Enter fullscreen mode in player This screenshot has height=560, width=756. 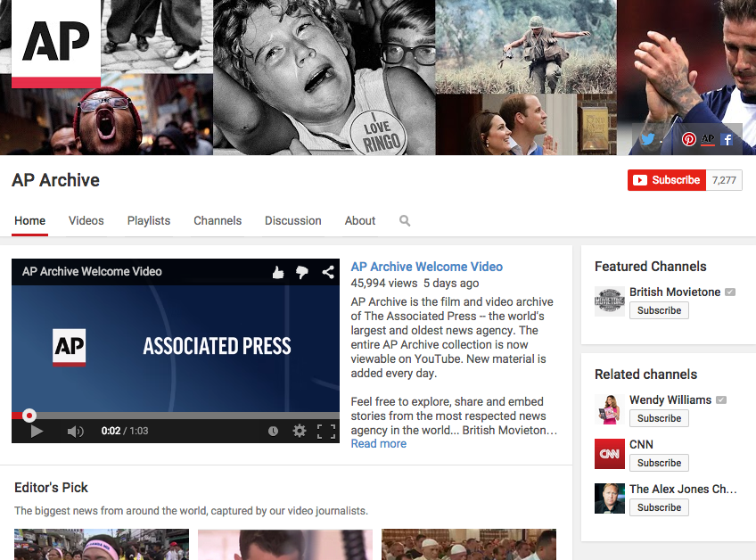(326, 431)
